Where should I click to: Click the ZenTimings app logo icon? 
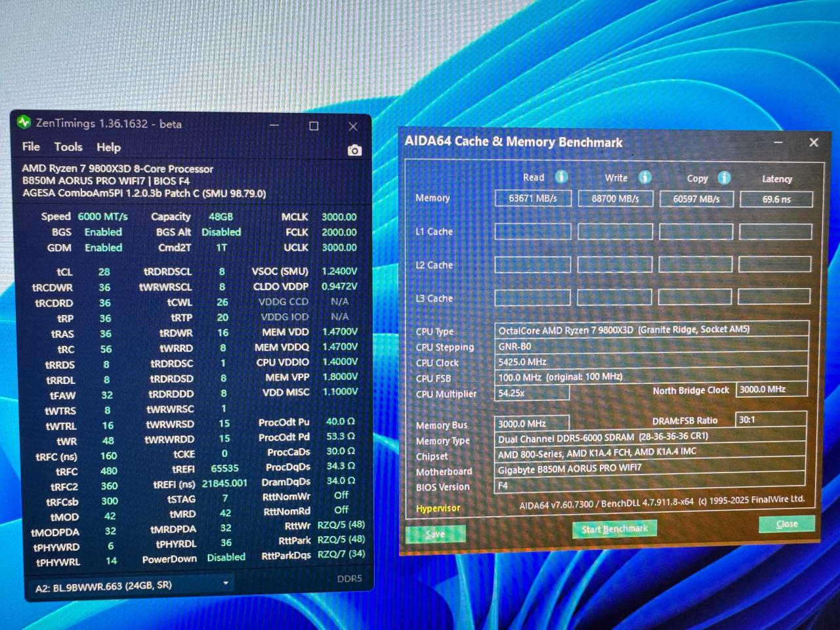point(24,122)
